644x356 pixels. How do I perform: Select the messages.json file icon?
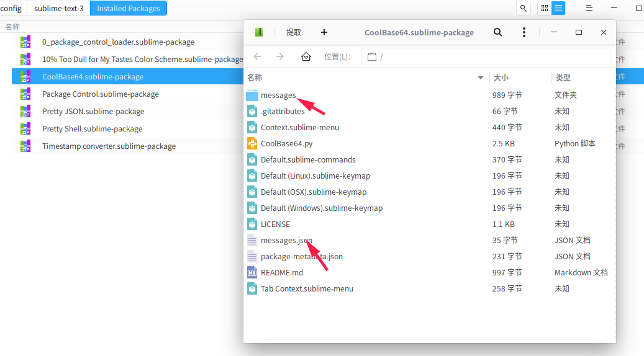point(252,241)
